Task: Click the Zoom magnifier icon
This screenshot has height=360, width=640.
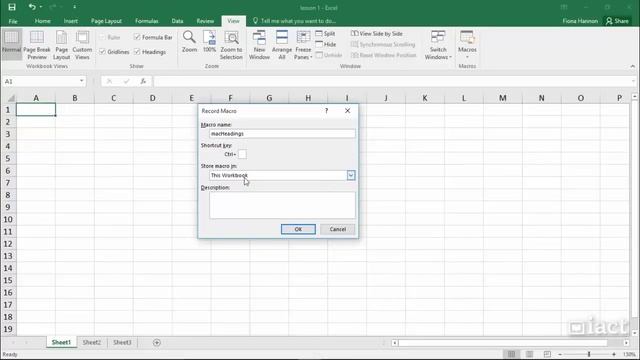Action: coord(189,42)
